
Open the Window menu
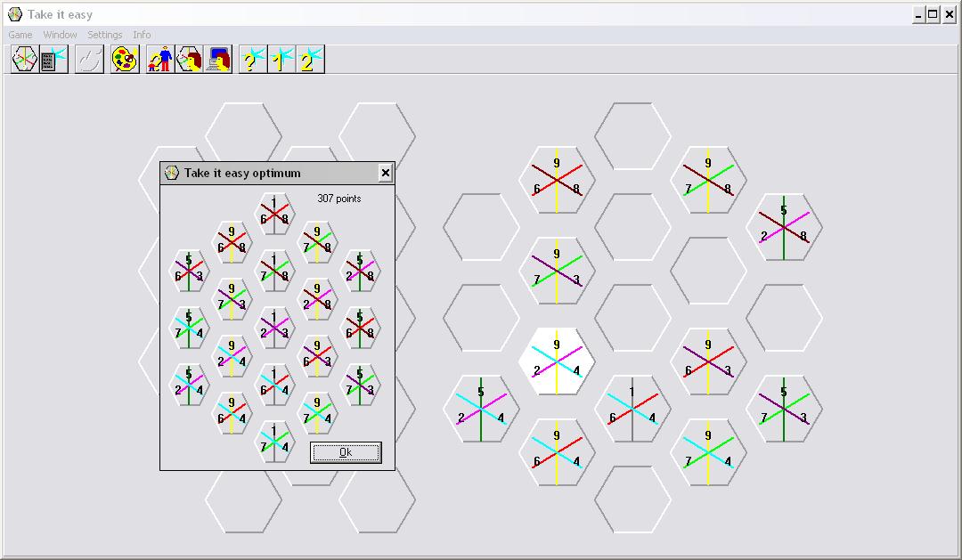(x=61, y=35)
